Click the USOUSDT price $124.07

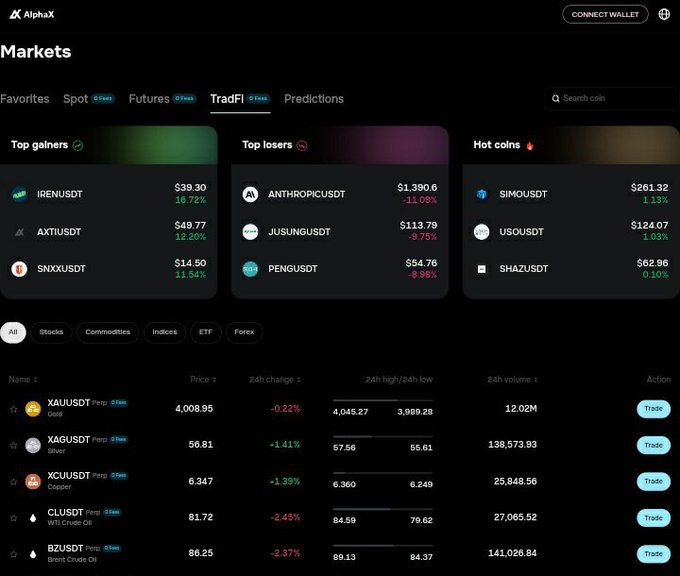(x=649, y=226)
